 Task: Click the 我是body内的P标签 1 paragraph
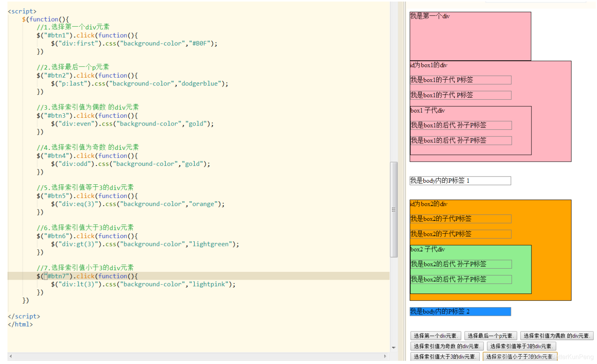(x=460, y=180)
